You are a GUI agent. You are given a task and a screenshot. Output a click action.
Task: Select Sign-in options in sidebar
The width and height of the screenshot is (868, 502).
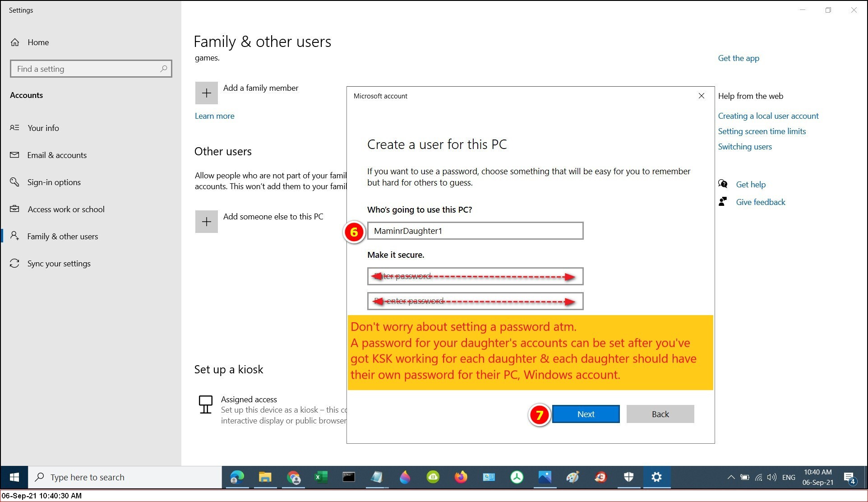[x=54, y=182]
